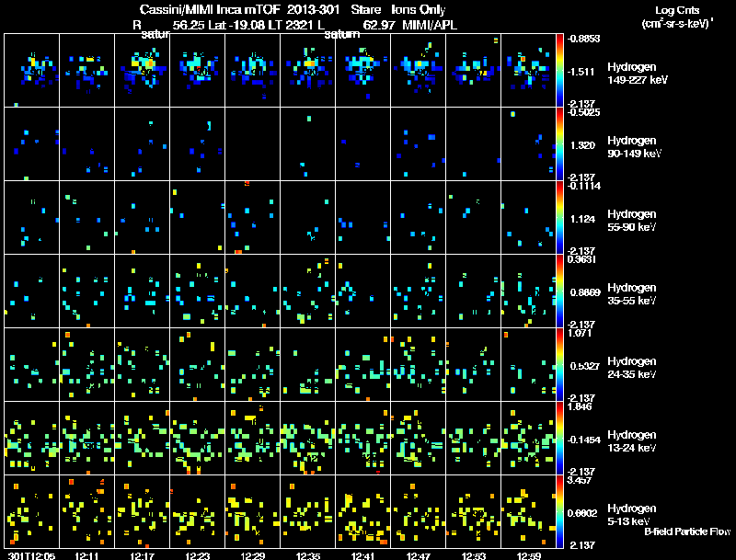Click the 'B-field Particle Flow' label
736x560 pixels.
pos(687,531)
